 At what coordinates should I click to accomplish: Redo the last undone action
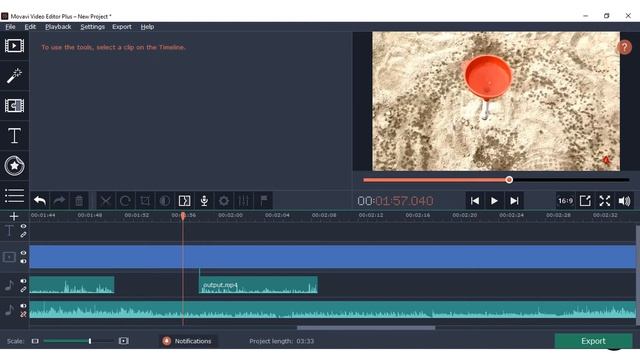[60, 201]
